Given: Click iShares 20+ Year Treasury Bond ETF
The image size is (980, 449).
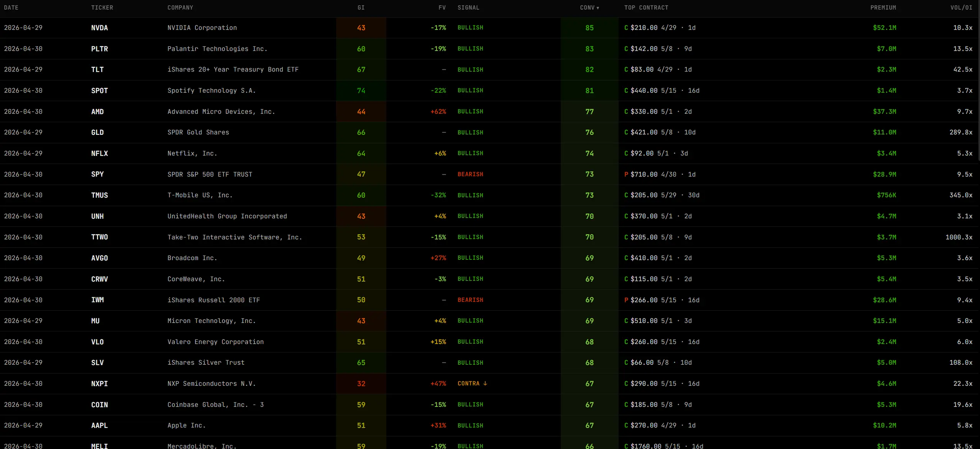Looking at the screenshot, I should click(x=233, y=70).
